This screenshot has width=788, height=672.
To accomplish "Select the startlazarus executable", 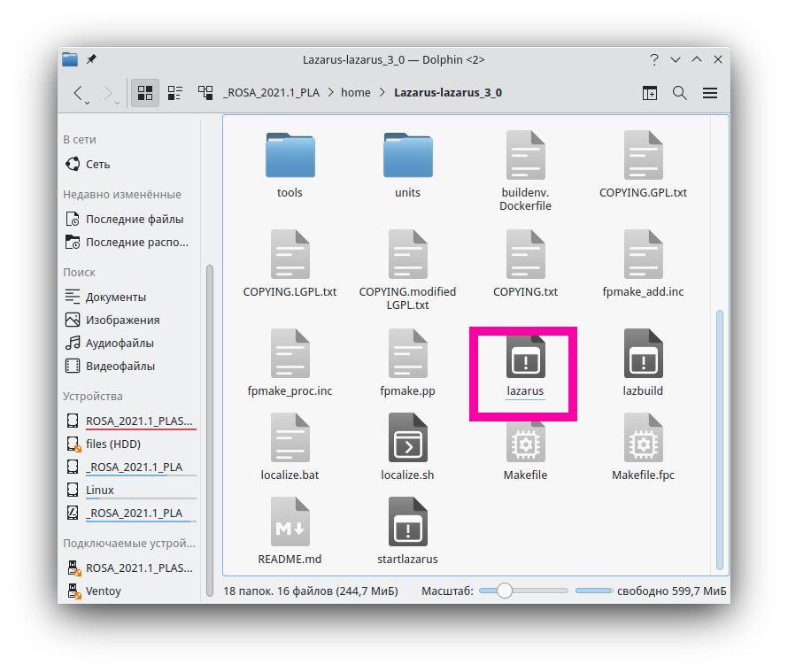I will [x=407, y=530].
